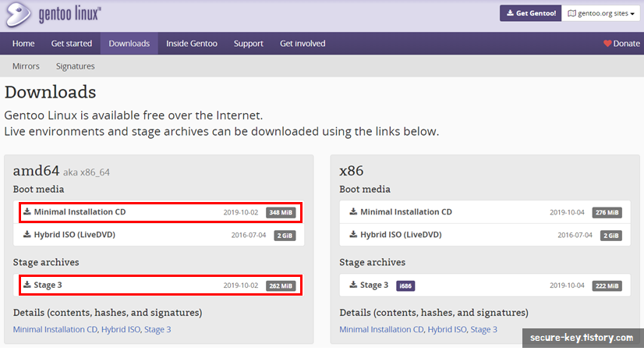The width and height of the screenshot is (644, 351).
Task: Click the 276 MiB size badge
Action: (607, 212)
